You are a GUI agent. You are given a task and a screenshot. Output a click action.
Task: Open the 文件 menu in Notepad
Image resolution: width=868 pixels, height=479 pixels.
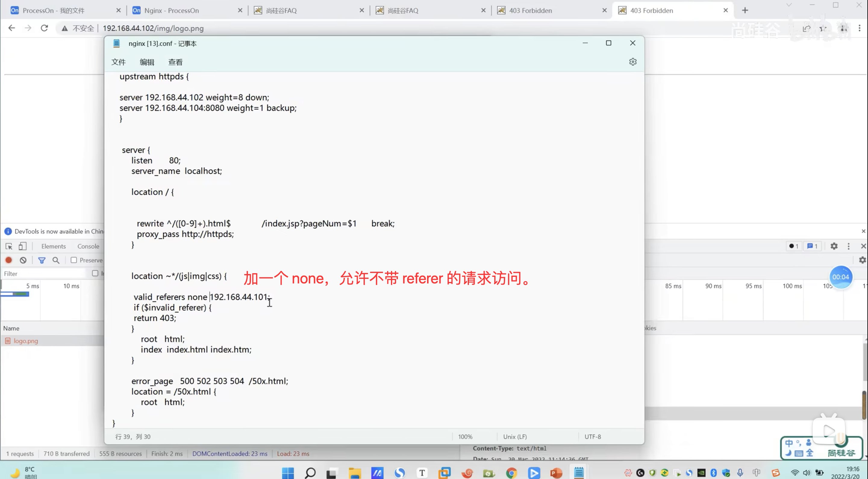(x=118, y=62)
